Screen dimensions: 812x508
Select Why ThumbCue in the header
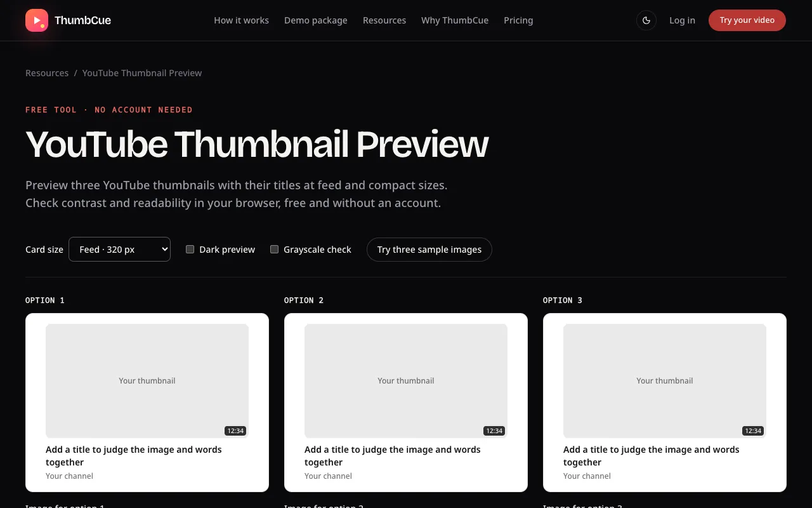point(455,20)
